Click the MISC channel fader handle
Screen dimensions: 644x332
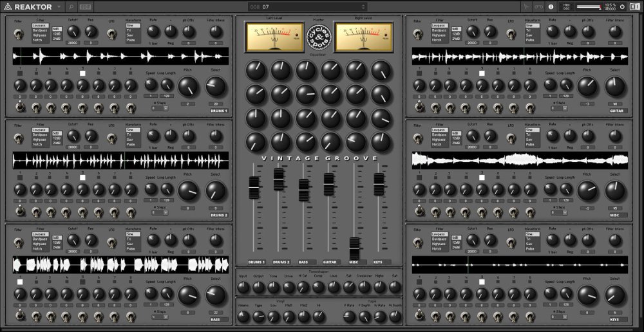coord(354,245)
